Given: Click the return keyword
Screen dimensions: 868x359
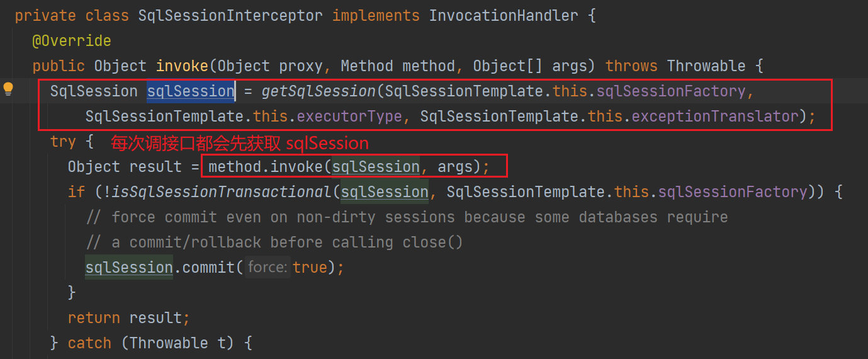Looking at the screenshot, I should point(94,318).
